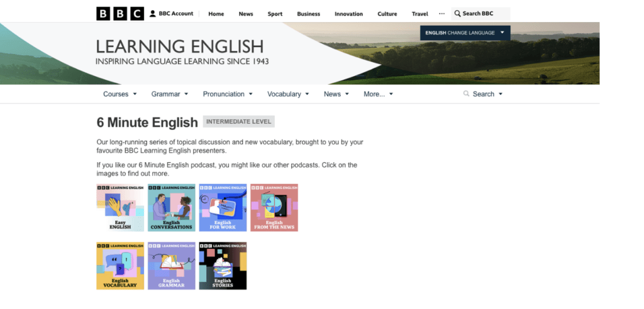The image size is (644, 309).
Task: Expand the News menu in Learning English bar
Action: 336,94
